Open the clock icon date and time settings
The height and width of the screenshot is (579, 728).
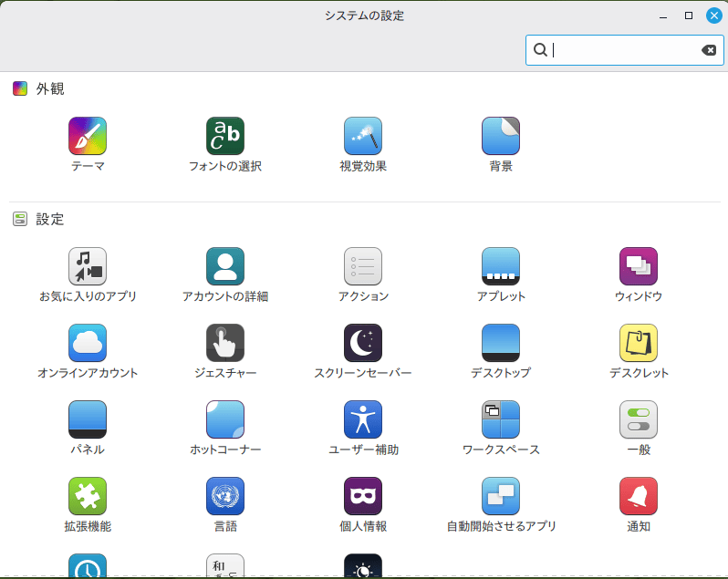[x=88, y=565]
